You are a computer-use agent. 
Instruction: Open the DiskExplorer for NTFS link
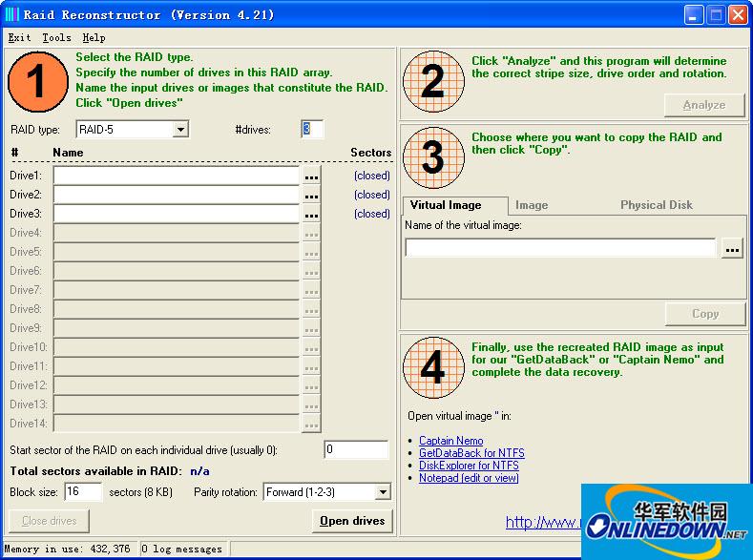pos(469,466)
